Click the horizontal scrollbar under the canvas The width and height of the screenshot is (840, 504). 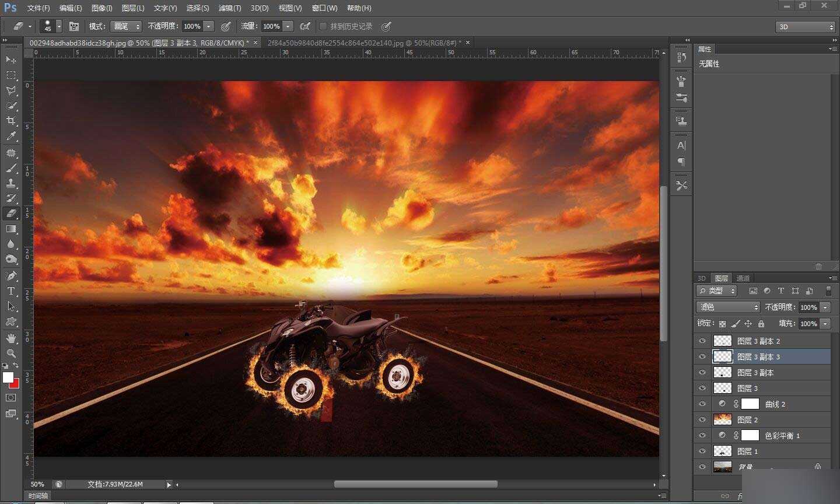tap(415, 484)
